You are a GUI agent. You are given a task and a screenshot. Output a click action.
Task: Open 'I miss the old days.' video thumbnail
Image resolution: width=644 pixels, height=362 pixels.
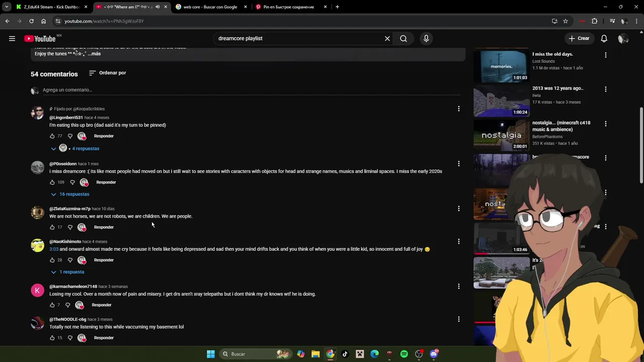pyautogui.click(x=501, y=65)
